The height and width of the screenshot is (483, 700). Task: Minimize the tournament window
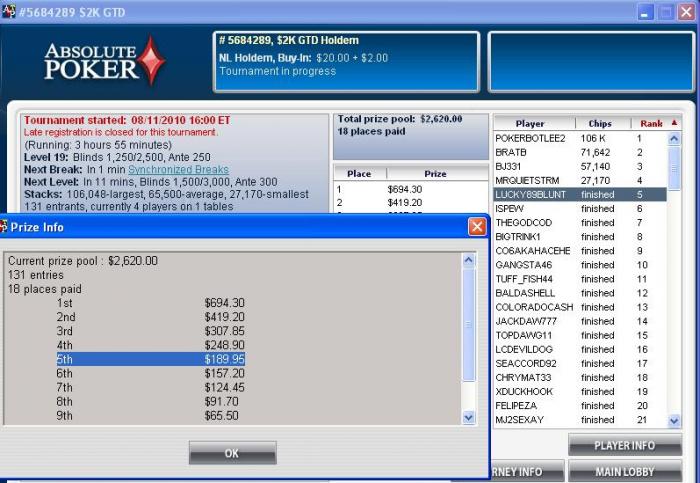(x=644, y=12)
